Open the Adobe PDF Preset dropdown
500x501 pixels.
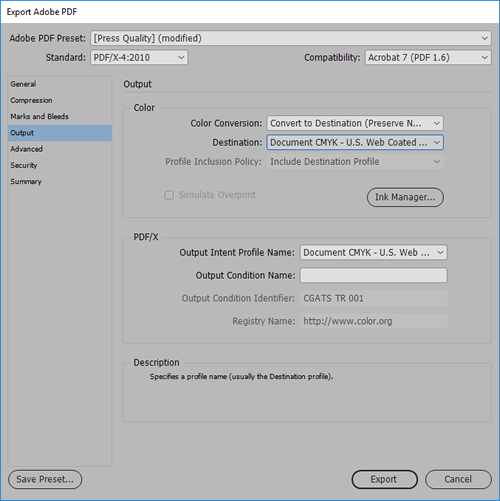tap(291, 38)
